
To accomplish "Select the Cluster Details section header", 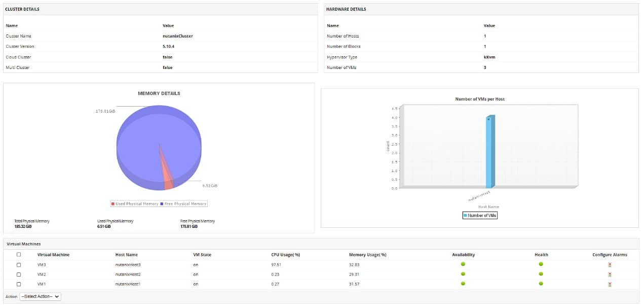I will (x=22, y=9).
